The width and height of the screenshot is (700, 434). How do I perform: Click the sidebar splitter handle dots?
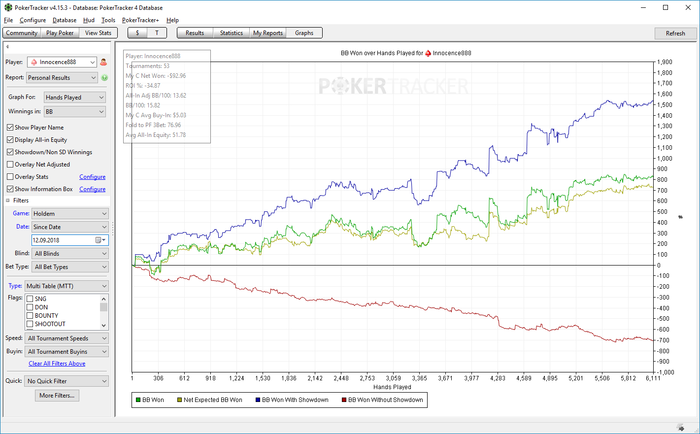tap(112, 229)
